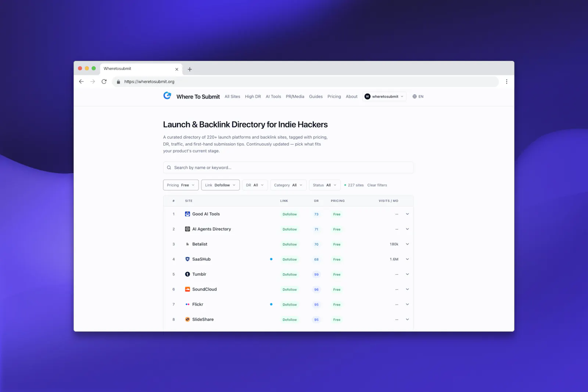Viewport: 588px width, 392px height.
Task: Open the Pricing nav item
Action: 334,97
